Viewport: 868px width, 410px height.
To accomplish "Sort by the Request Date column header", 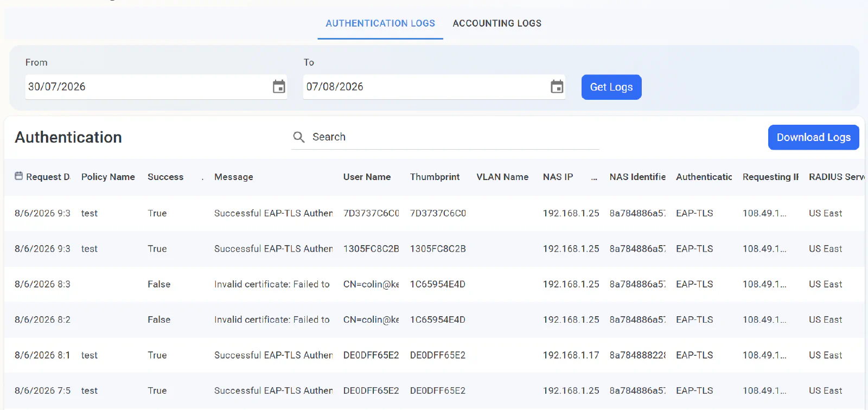I will click(x=48, y=177).
